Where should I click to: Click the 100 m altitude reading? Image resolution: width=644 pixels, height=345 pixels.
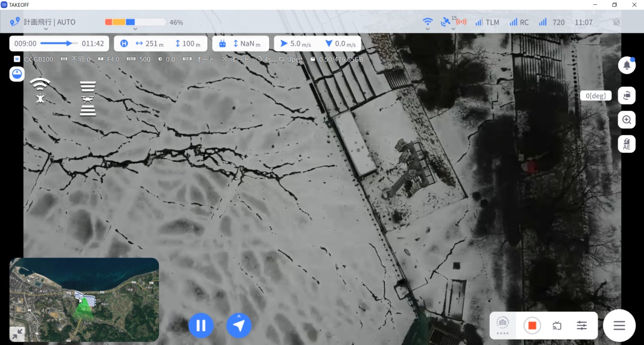point(188,44)
